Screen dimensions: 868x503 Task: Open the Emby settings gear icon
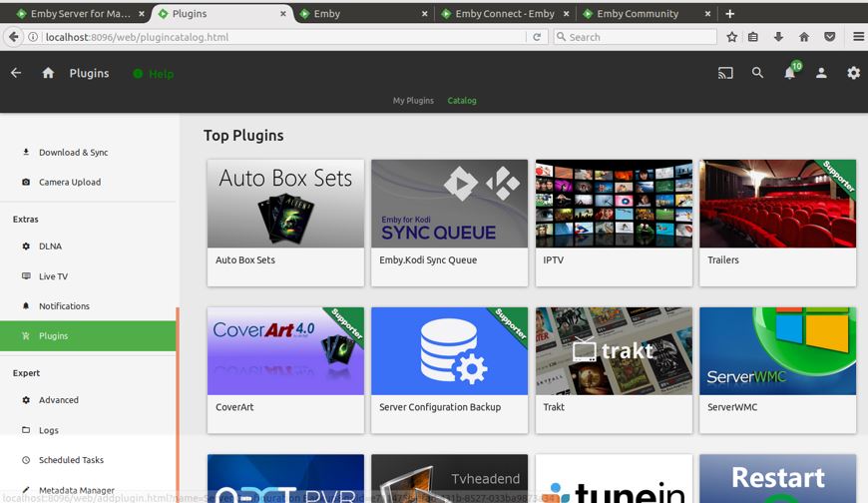(854, 73)
